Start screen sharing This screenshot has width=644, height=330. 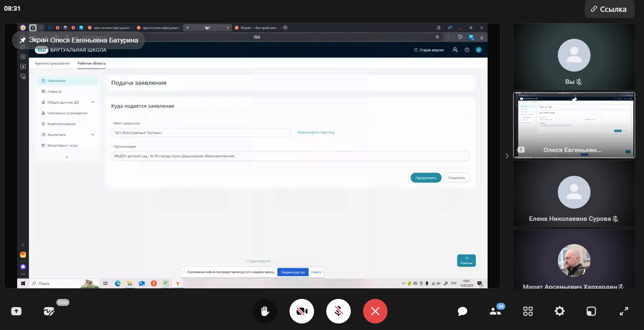(16, 311)
